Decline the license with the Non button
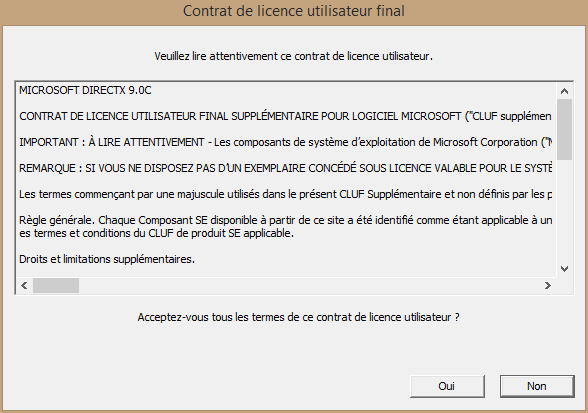This screenshot has height=413, width=588. [537, 386]
